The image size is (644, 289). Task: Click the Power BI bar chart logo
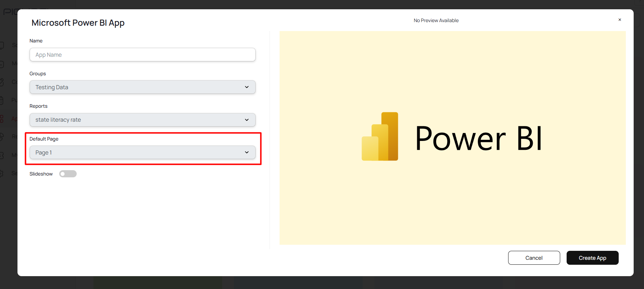[x=380, y=136]
